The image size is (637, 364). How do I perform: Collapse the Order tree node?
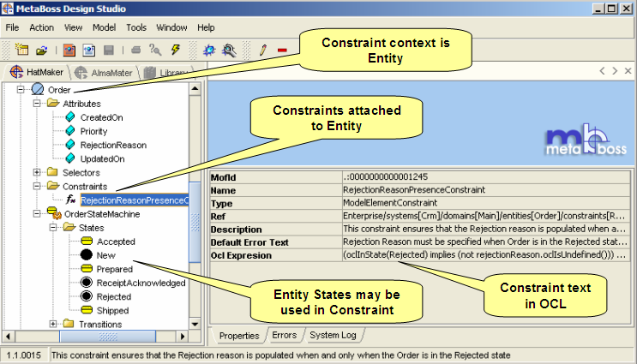click(x=21, y=90)
